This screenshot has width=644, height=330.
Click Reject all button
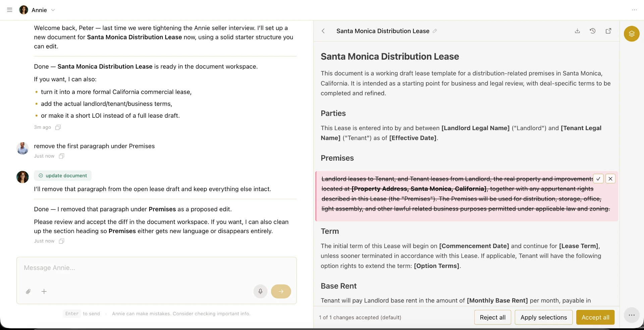(x=492, y=317)
